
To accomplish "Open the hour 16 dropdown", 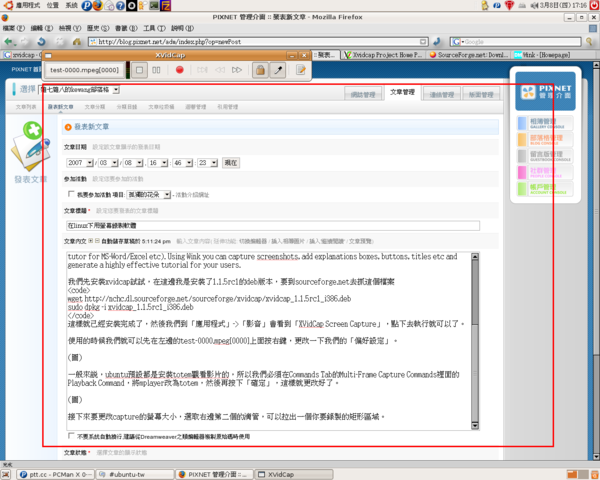I will 158,163.
